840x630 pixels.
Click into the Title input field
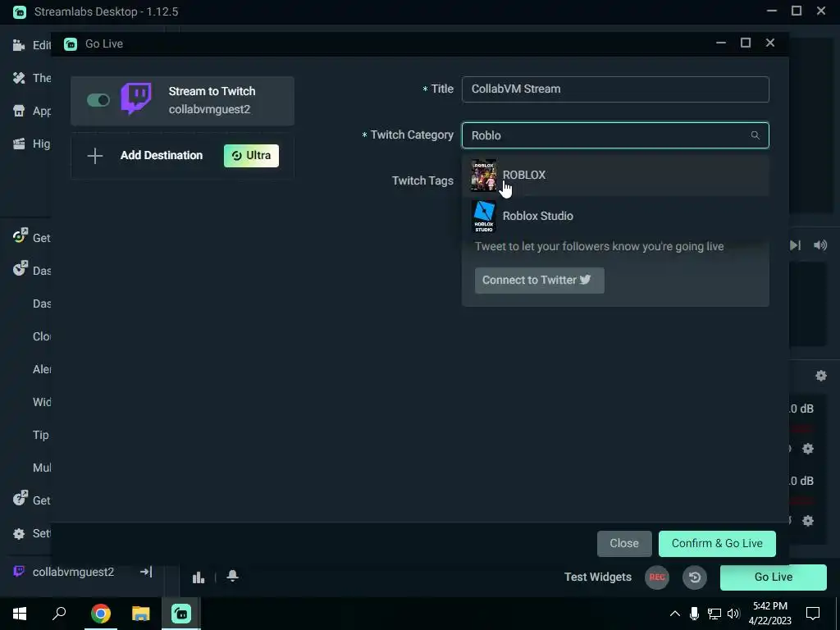(x=615, y=89)
